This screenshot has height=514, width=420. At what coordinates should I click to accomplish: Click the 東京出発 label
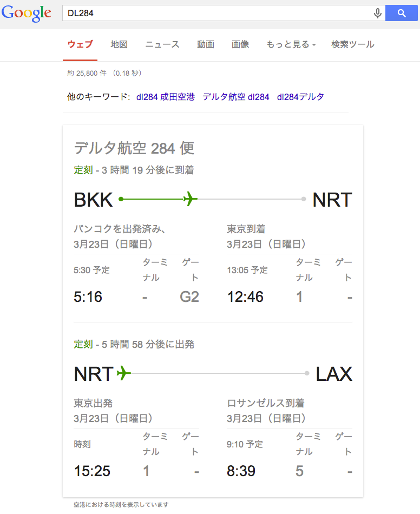point(93,403)
